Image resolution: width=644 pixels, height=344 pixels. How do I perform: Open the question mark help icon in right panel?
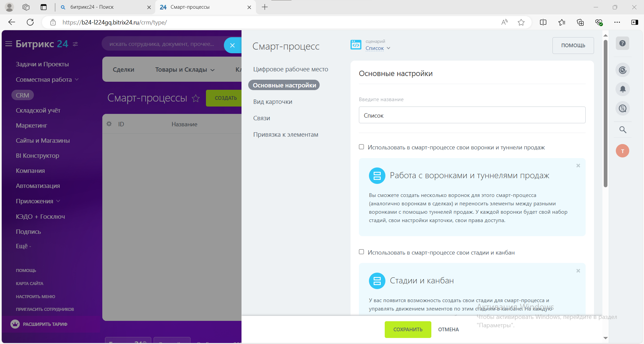(623, 43)
